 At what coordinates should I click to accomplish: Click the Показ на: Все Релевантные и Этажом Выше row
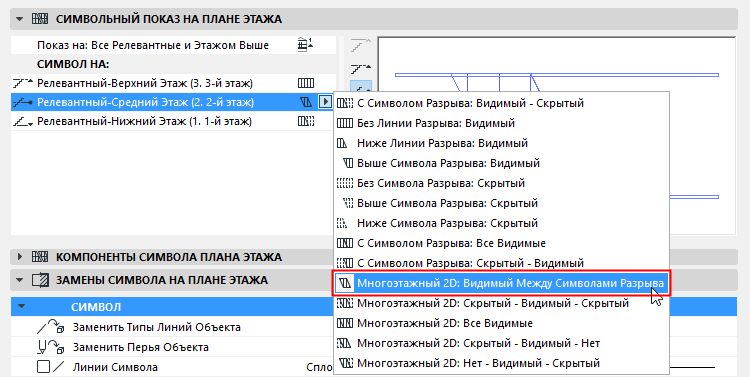point(173,45)
